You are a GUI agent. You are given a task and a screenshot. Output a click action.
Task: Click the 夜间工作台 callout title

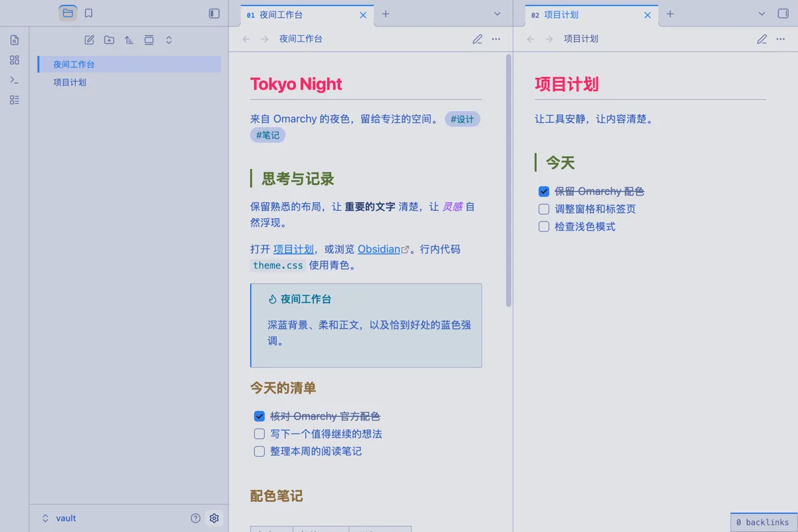[306, 299]
